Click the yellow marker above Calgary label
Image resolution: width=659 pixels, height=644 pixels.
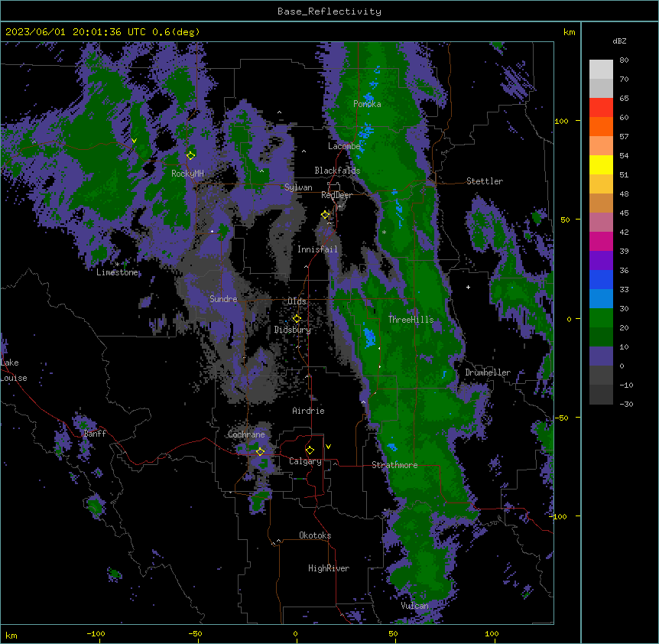[x=310, y=450]
